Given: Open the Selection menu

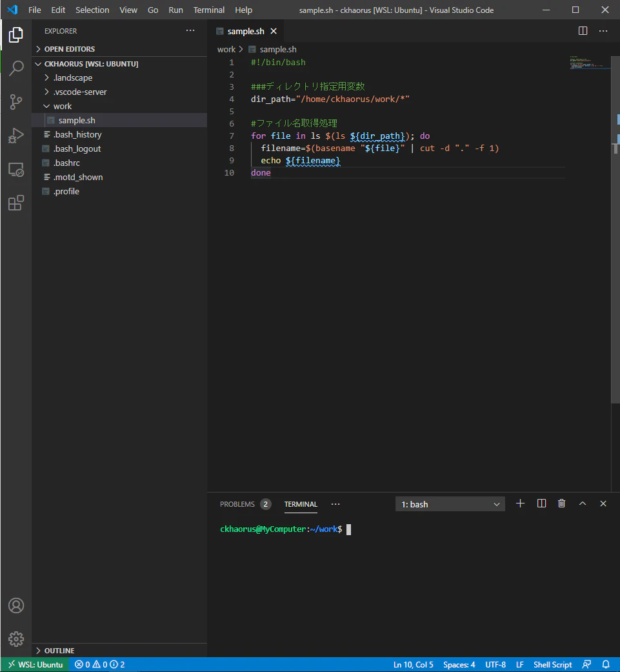Looking at the screenshot, I should click(92, 10).
